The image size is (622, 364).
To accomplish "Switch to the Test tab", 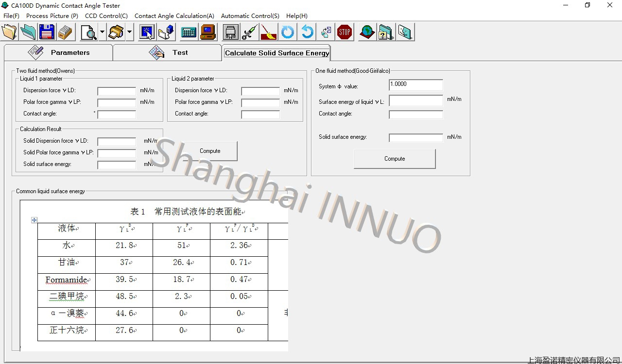I will tap(180, 52).
